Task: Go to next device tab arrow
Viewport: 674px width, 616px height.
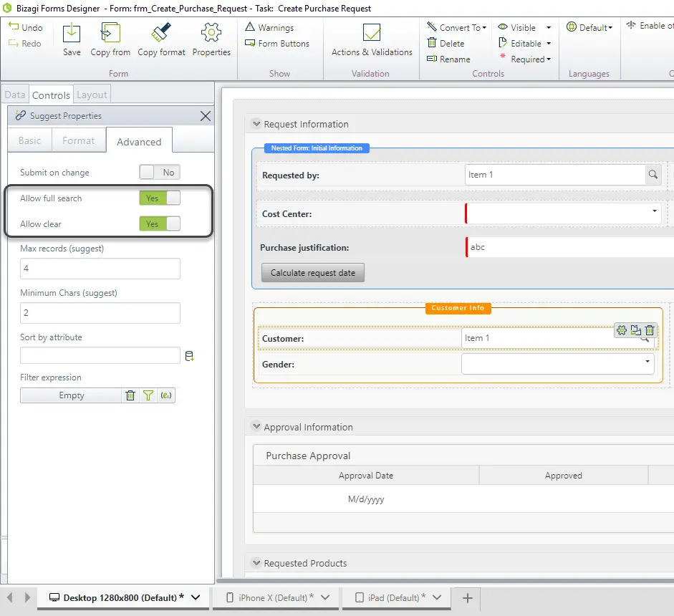Action: (x=27, y=597)
